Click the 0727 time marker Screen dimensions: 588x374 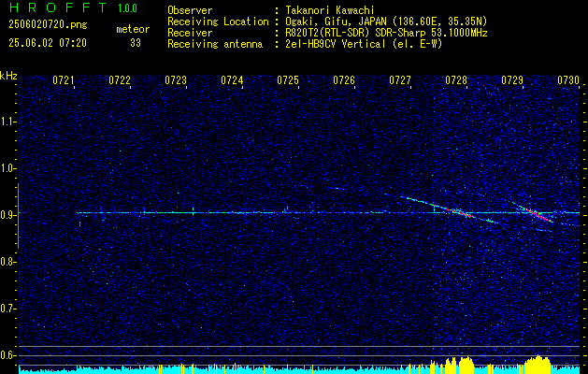(400, 80)
